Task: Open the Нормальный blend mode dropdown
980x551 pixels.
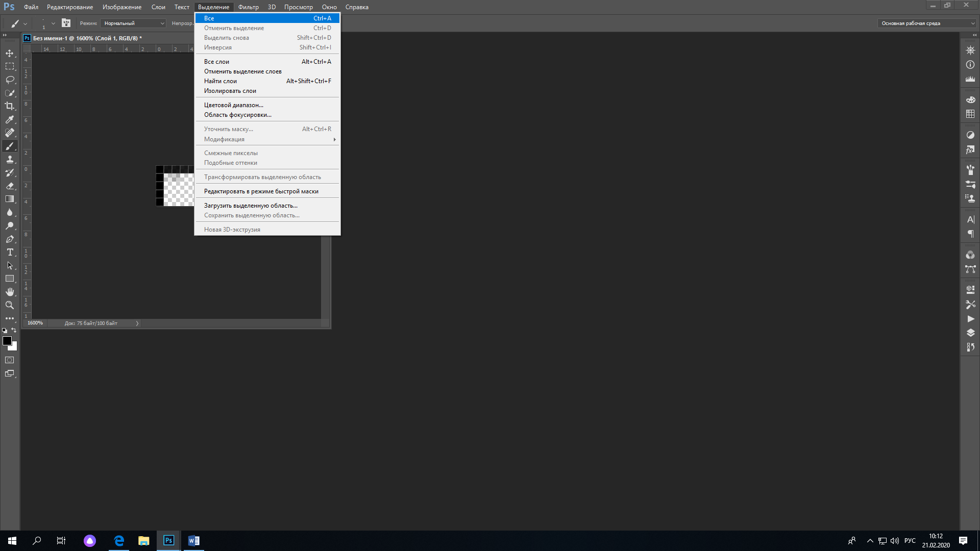Action: (x=133, y=23)
